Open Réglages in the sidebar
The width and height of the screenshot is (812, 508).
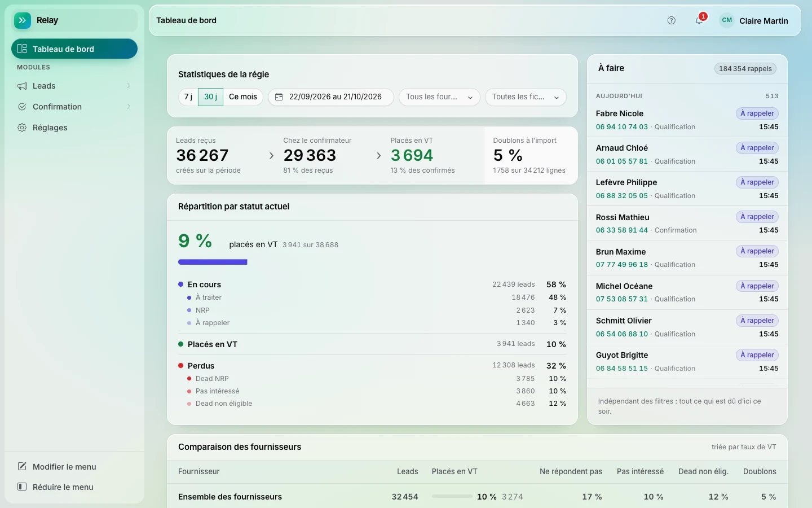[x=74, y=128]
